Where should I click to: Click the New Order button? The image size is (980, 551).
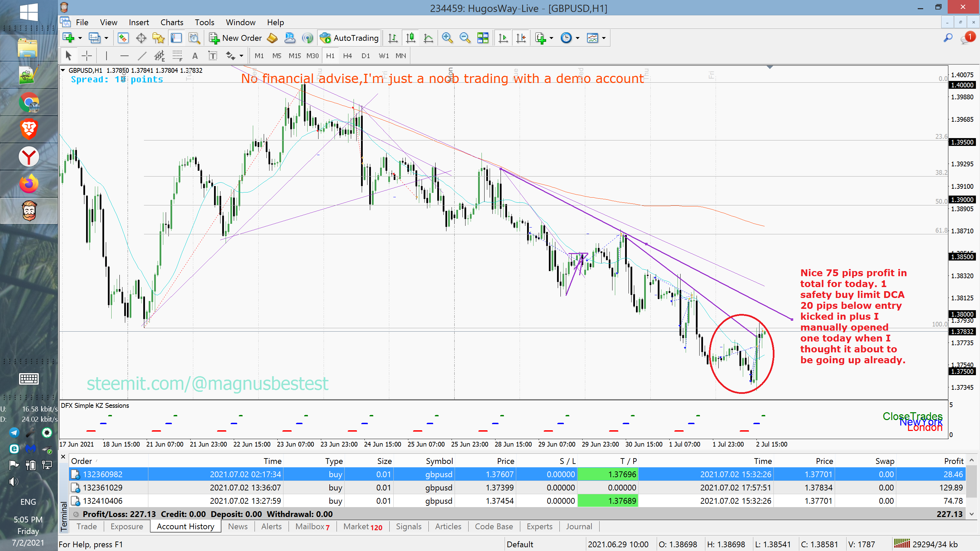tap(235, 38)
